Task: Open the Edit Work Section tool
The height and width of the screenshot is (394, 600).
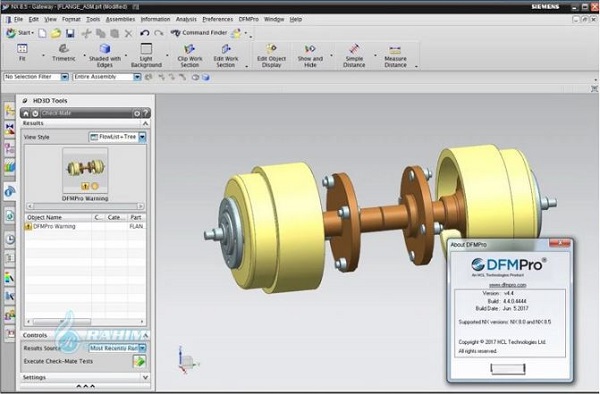Action: (x=226, y=49)
